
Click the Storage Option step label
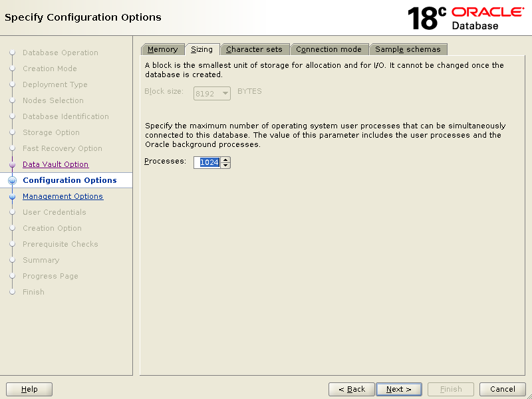tap(51, 132)
